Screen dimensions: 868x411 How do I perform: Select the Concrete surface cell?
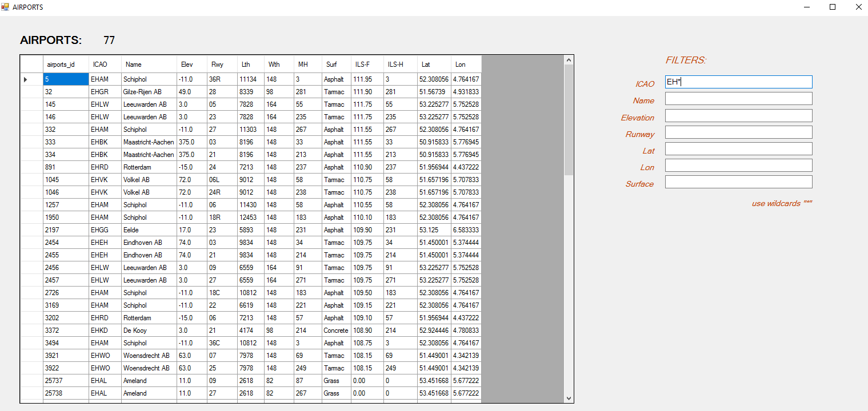point(337,331)
